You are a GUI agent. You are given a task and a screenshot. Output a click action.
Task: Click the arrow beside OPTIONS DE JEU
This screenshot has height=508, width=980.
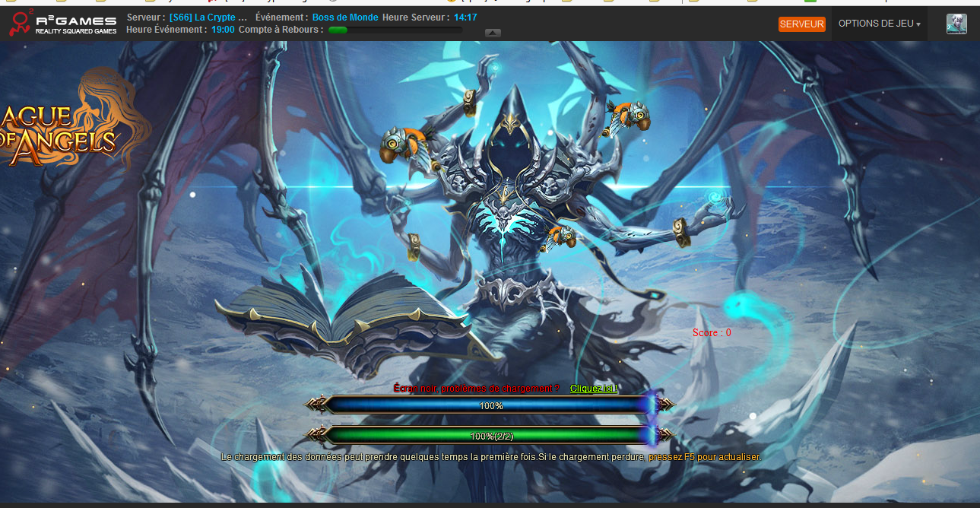(918, 25)
